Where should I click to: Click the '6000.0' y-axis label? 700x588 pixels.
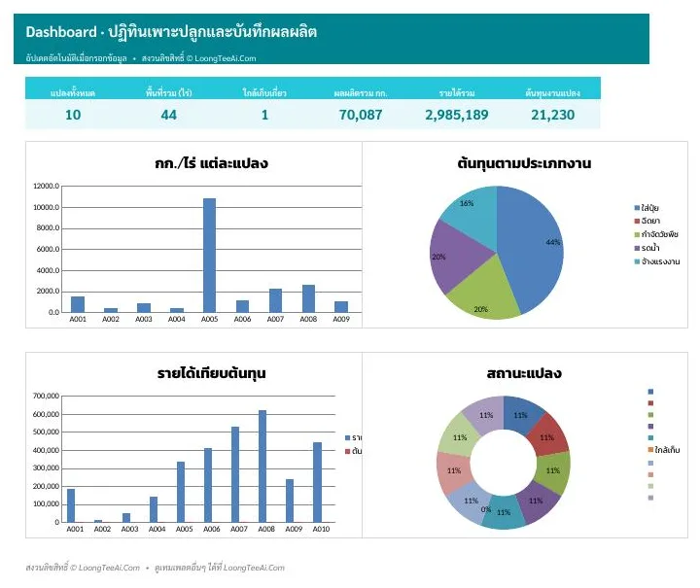49,250
